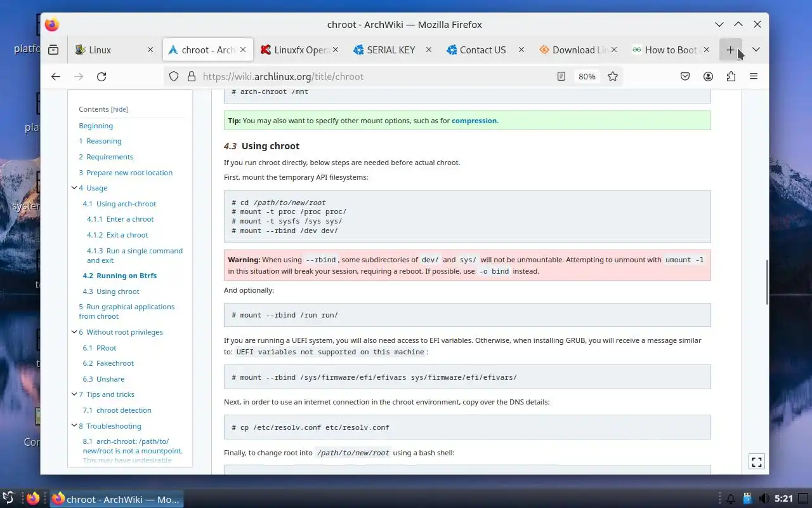
Task: Open the extensions puzzle icon
Action: pos(731,76)
